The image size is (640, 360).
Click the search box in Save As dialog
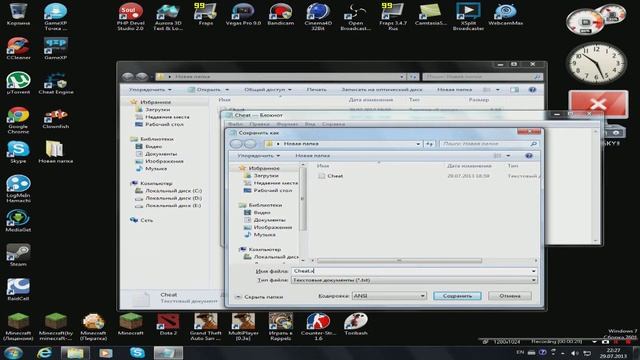tap(490, 144)
